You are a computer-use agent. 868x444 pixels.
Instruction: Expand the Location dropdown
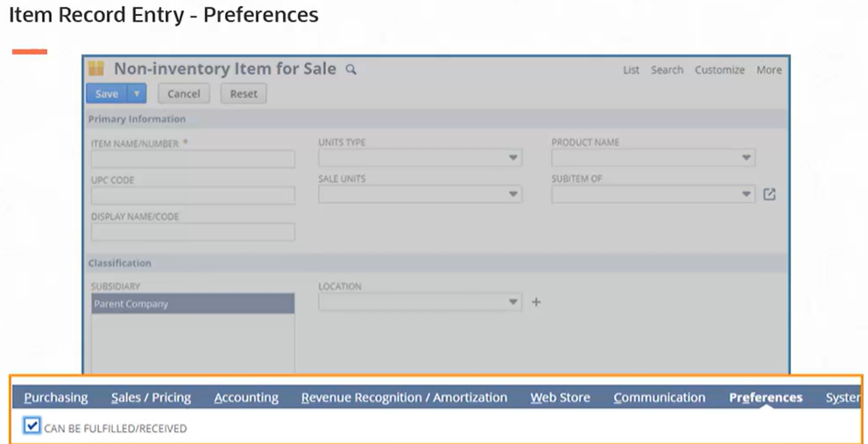tap(513, 302)
